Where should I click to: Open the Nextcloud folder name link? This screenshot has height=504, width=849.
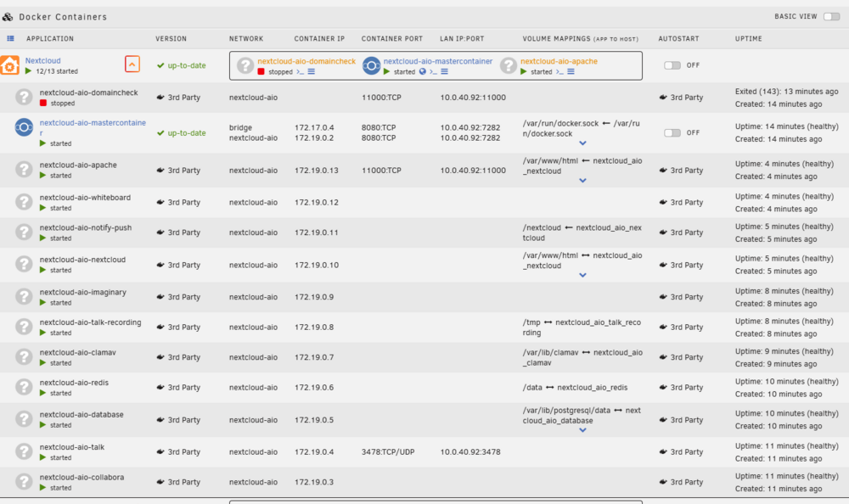coord(42,60)
